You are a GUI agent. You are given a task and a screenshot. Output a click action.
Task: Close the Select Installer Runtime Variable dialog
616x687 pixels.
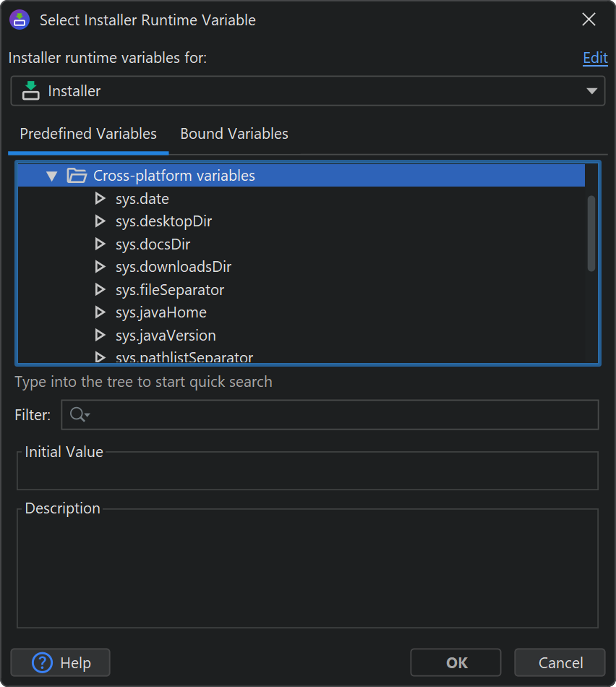click(589, 20)
